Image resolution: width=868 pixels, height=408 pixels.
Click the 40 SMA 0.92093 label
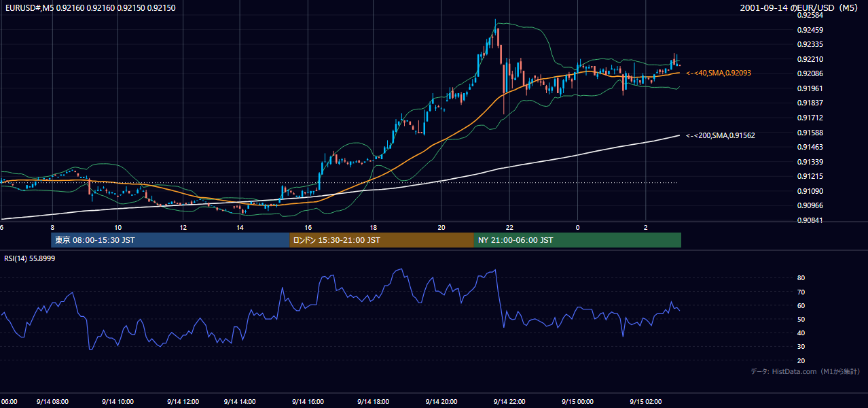[x=719, y=73]
